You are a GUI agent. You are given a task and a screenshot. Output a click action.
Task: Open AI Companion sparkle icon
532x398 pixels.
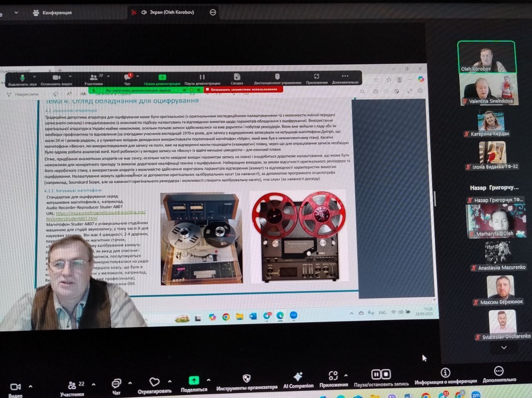point(298,380)
